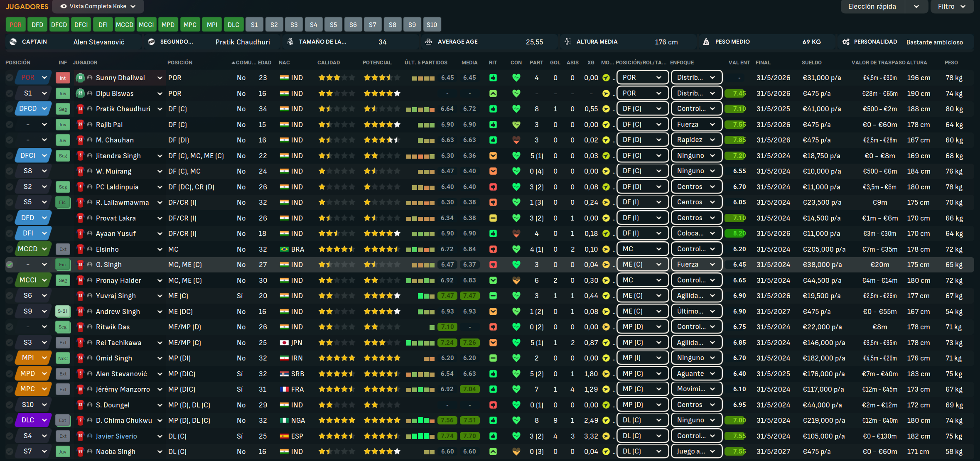The width and height of the screenshot is (980, 461).
Task: Sort the table by the EDAD column
Action: (265, 63)
